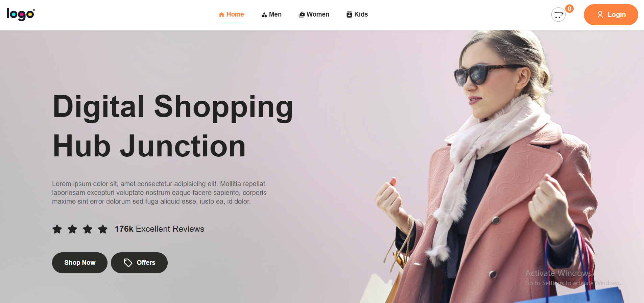Click the 176k Excellent Reviews text

tap(159, 229)
